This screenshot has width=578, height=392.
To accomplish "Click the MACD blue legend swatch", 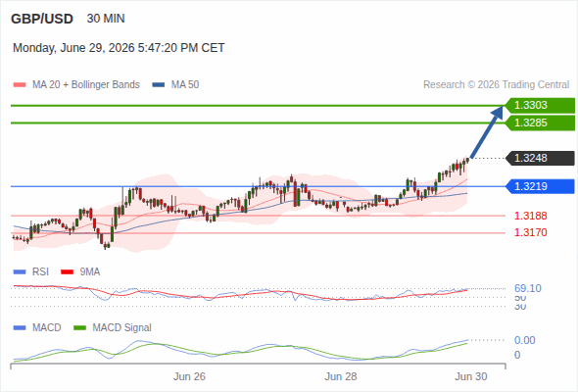I will [x=20, y=328].
